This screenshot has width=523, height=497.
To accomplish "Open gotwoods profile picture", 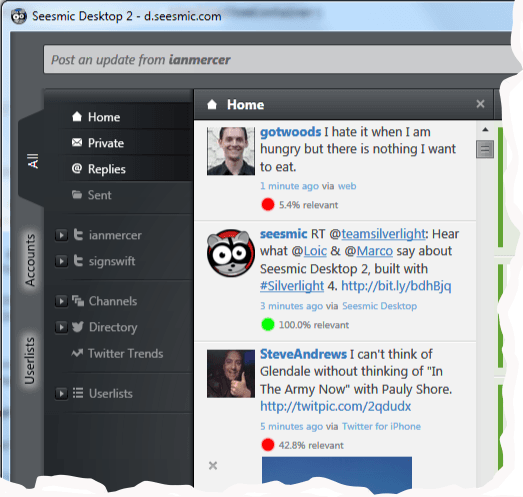I will (x=230, y=151).
